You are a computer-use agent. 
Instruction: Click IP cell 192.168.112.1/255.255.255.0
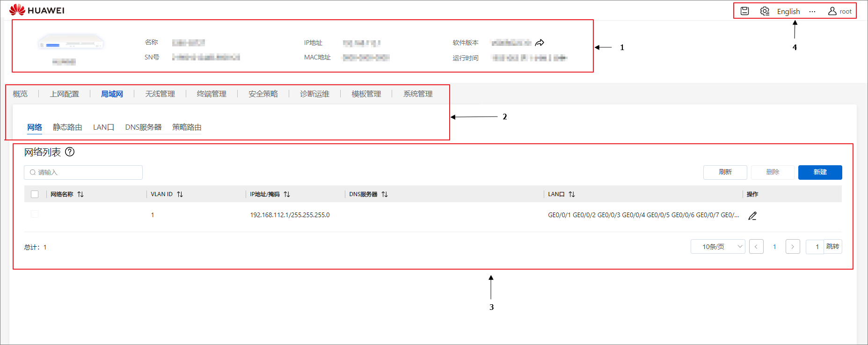click(x=290, y=215)
